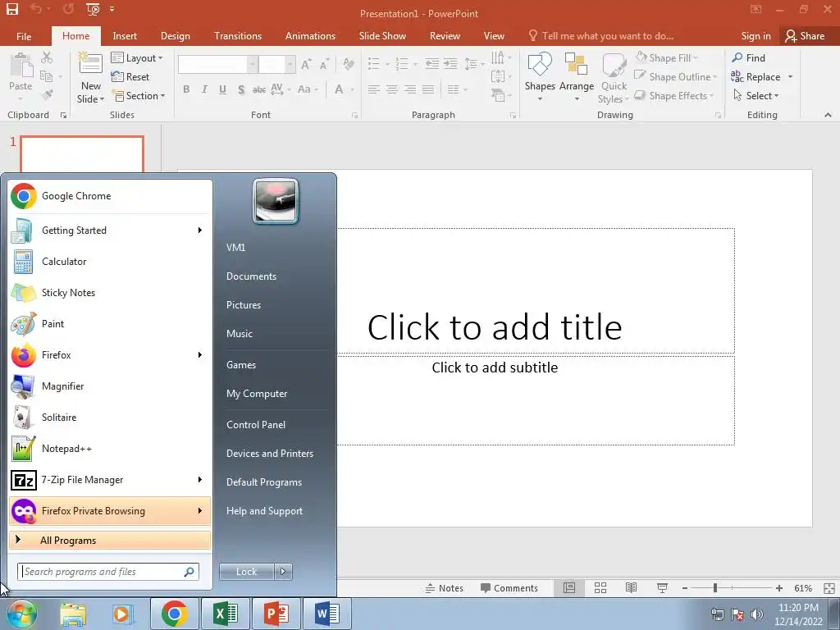Toggle Justify paragraph alignment
Screen dimensions: 840x630
[428, 89]
